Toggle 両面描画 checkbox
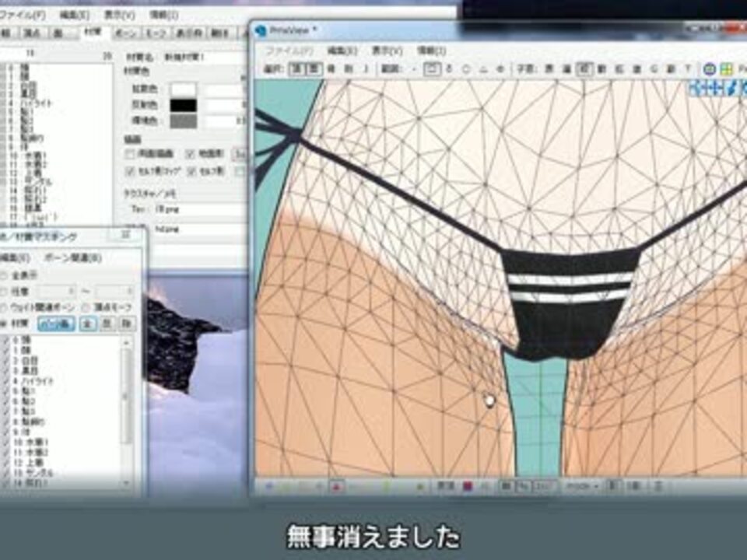 tap(130, 154)
